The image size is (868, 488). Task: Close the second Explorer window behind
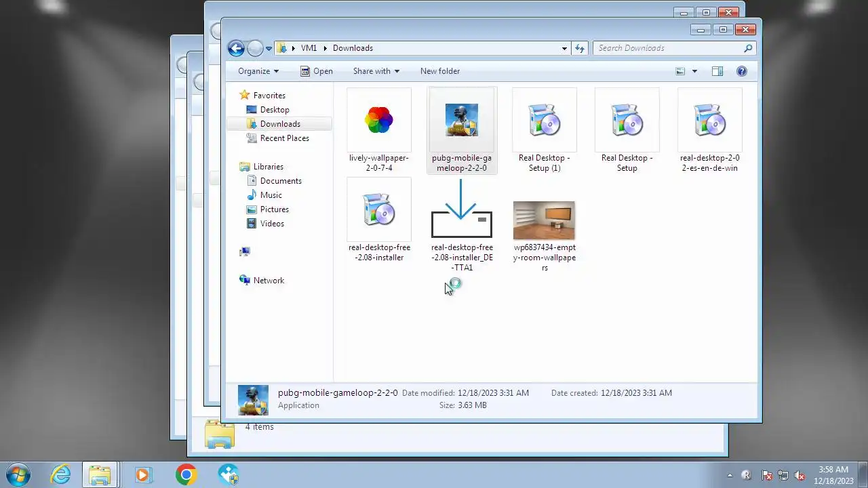728,12
